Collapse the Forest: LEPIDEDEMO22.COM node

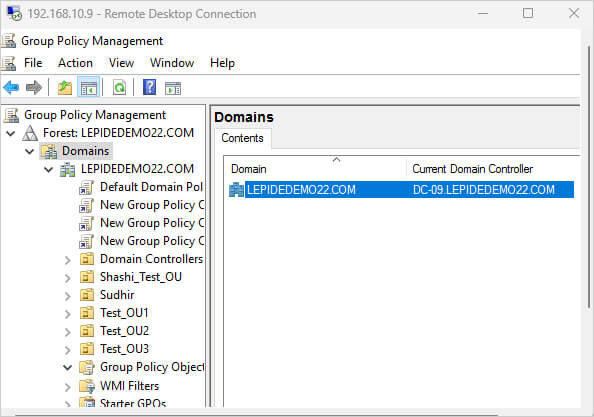[x=11, y=133]
